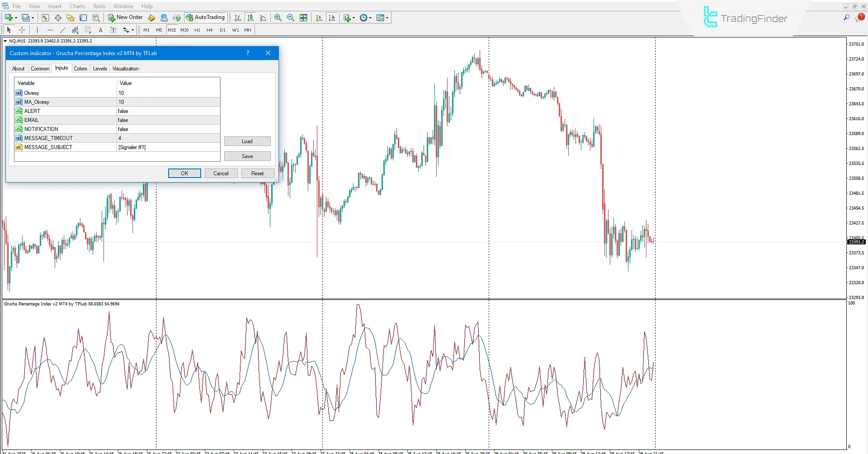This screenshot has height=454, width=868.
Task: Select the Crosshair tool
Action: [22, 30]
